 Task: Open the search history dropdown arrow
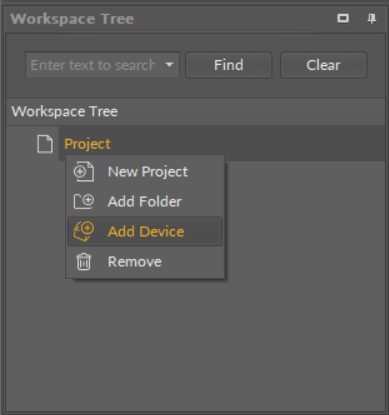[x=169, y=65]
